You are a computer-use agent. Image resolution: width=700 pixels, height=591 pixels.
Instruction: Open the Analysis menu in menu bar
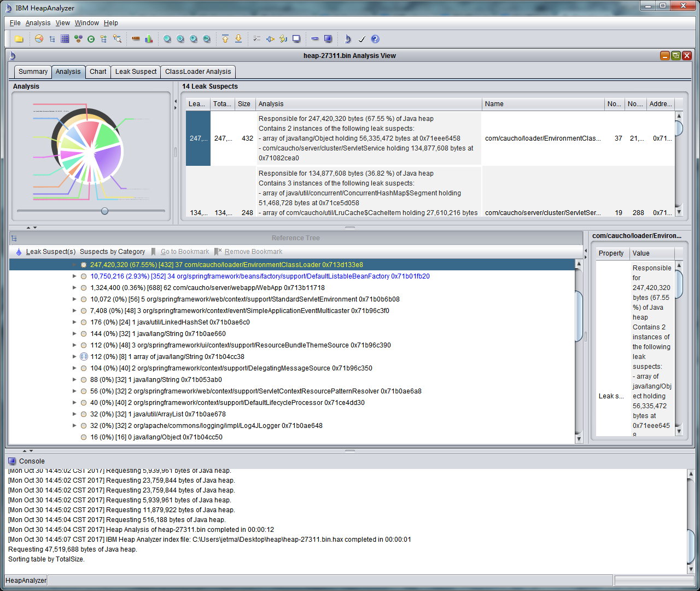[x=38, y=23]
